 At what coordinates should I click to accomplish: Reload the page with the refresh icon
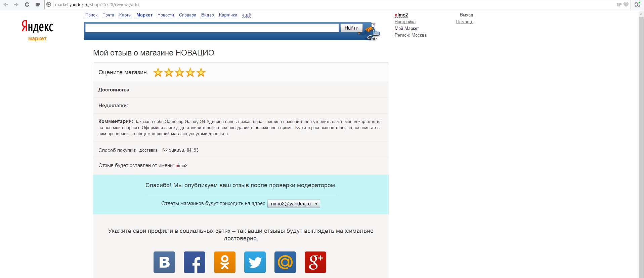point(27,5)
